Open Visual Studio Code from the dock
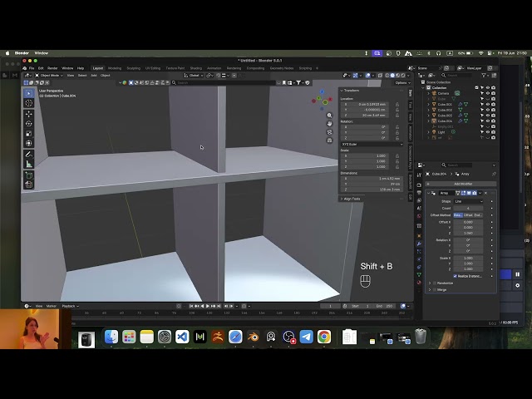The width and height of the screenshot is (532, 399). [x=182, y=337]
